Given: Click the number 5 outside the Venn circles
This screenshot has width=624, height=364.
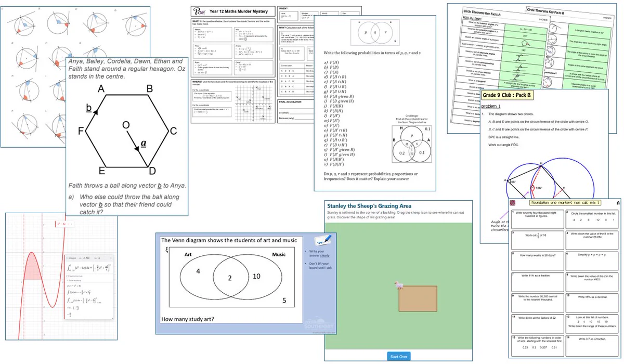Looking at the screenshot, I should pos(283,301).
